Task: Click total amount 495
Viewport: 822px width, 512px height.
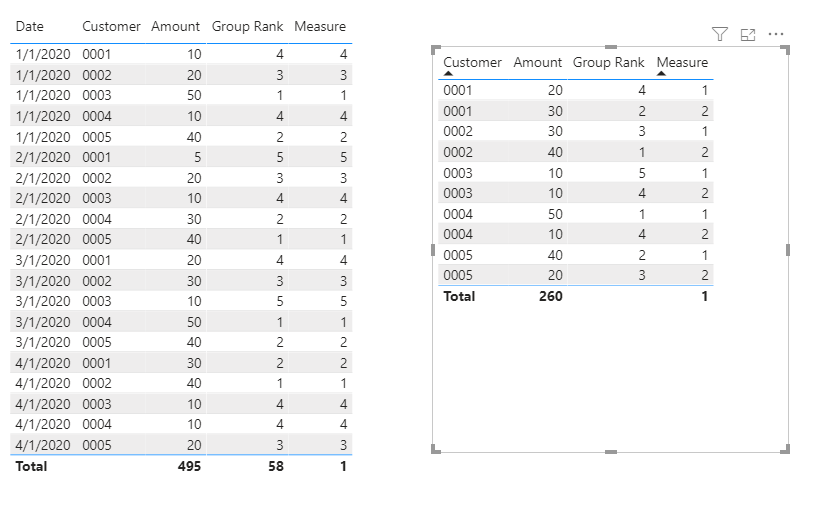Action: (189, 466)
